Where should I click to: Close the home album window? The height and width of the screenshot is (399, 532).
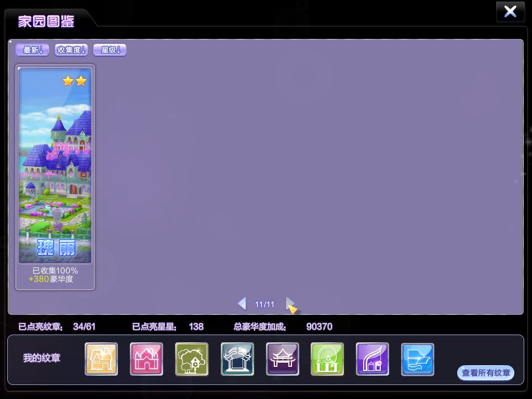510,11
